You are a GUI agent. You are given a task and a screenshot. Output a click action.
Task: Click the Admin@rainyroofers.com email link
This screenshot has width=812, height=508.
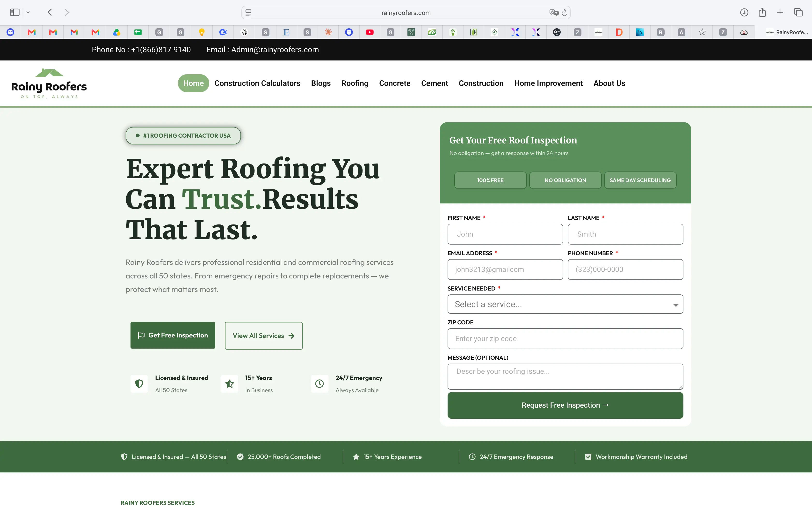[x=275, y=50]
